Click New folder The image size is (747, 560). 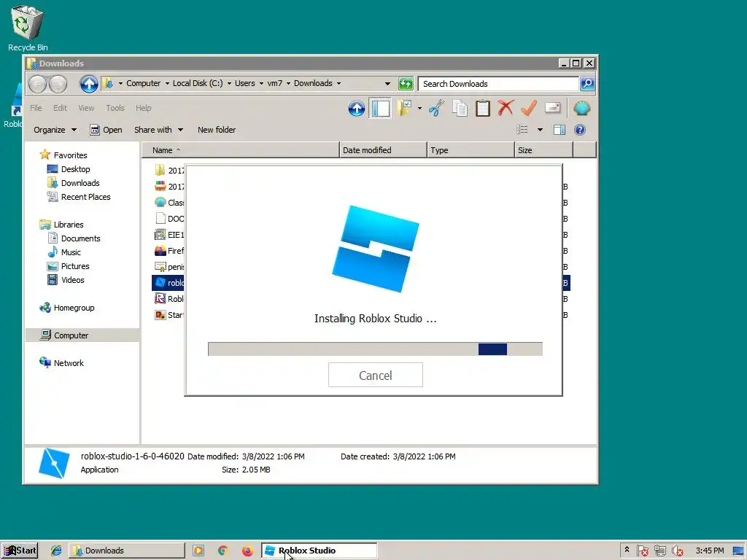click(x=216, y=130)
